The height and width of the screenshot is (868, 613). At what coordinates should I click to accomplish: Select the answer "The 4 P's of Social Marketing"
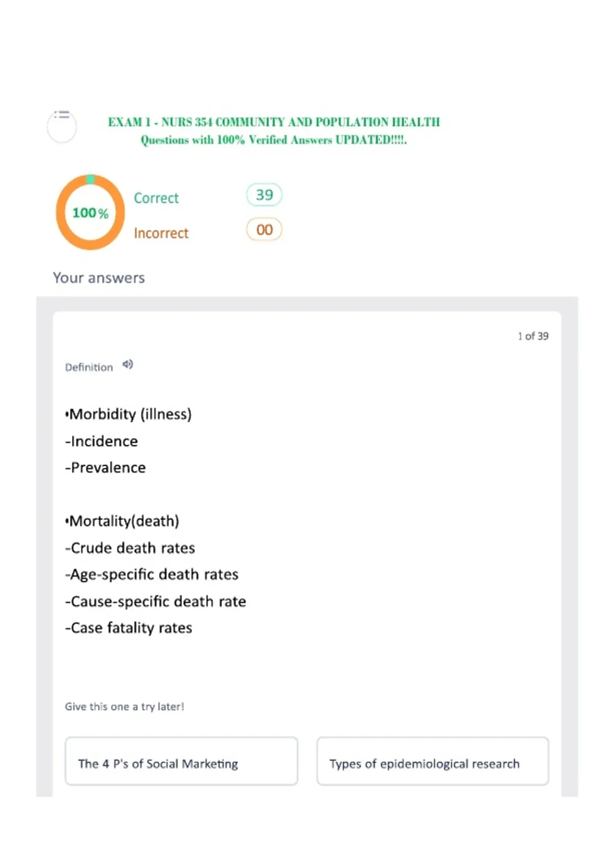[x=181, y=761]
